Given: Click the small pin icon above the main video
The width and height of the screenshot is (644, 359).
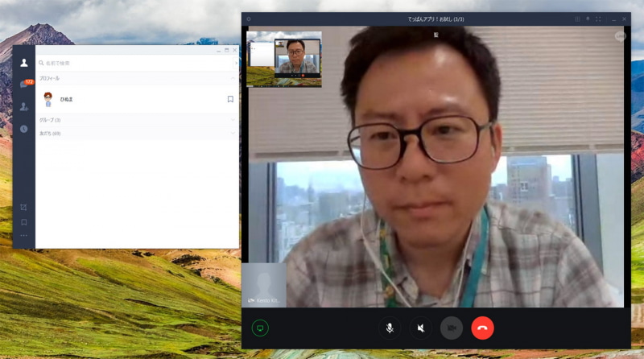Looking at the screenshot, I should coord(436,35).
